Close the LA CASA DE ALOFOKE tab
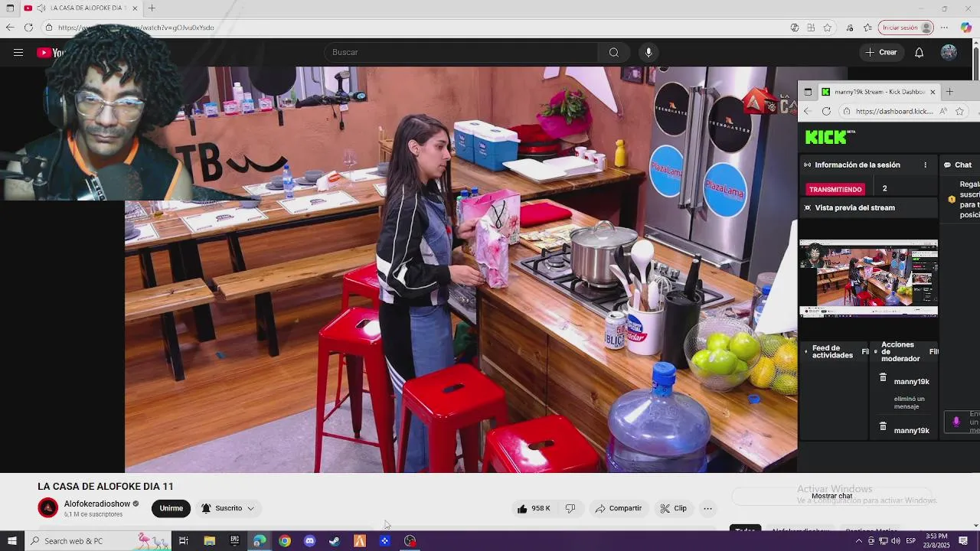 pyautogui.click(x=135, y=8)
